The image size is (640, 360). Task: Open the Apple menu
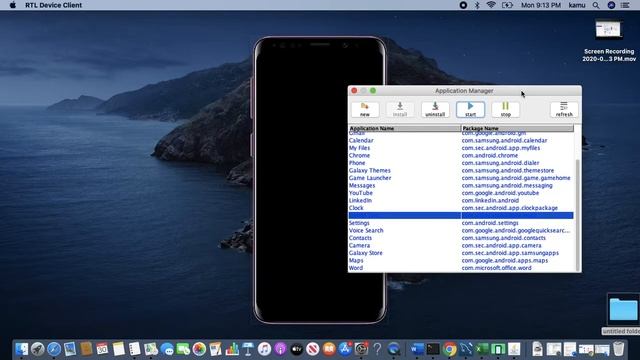tap(13, 5)
